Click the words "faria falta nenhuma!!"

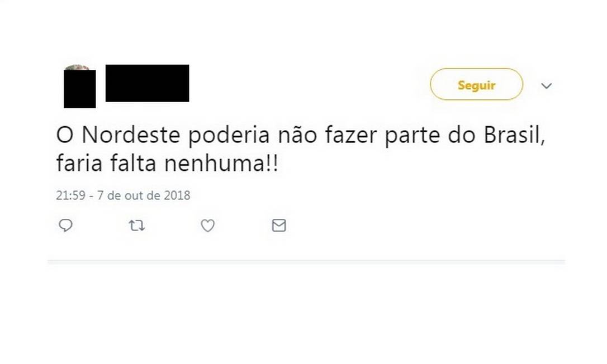pyautogui.click(x=167, y=166)
